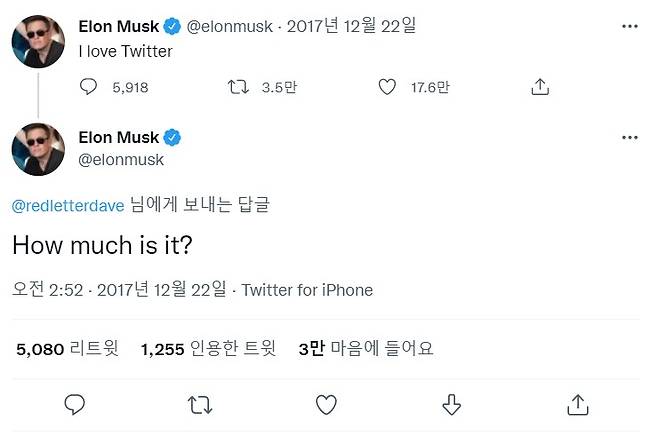Screen dimensions: 658x444
Task: Retweet the 'I love Twitter' tweet
Action: (x=237, y=88)
